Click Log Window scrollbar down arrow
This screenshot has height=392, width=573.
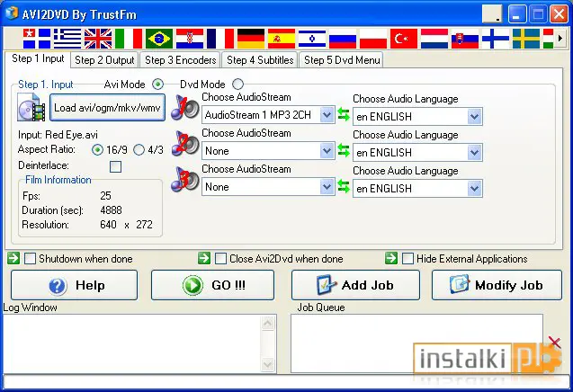(x=267, y=364)
